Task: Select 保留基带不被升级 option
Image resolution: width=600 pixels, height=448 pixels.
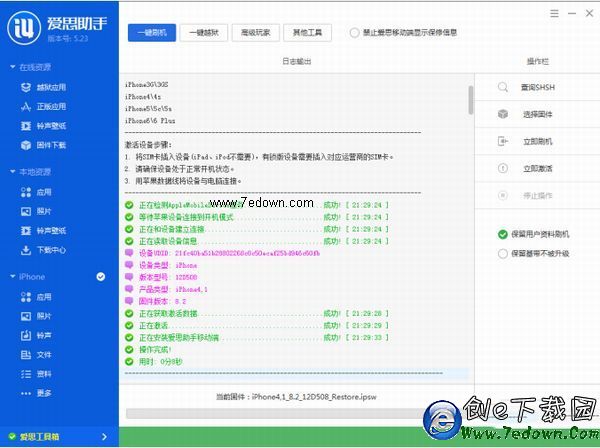Action: pos(502,254)
